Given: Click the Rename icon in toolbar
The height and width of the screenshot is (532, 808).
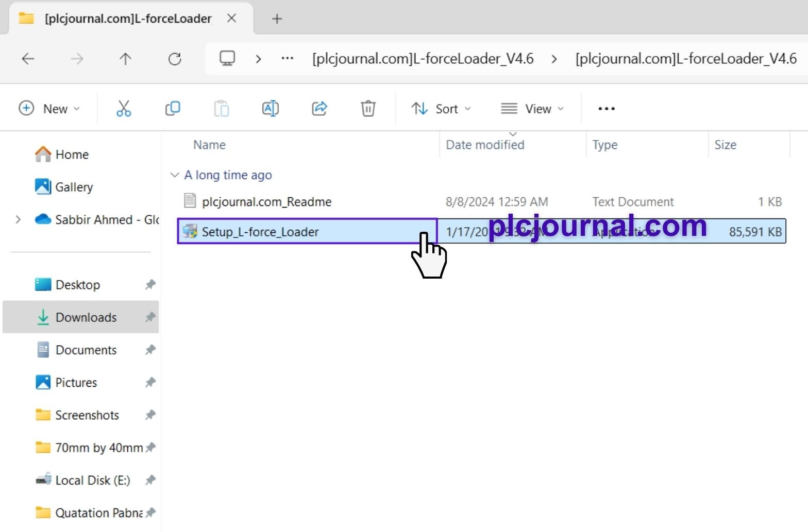Looking at the screenshot, I should (271, 108).
